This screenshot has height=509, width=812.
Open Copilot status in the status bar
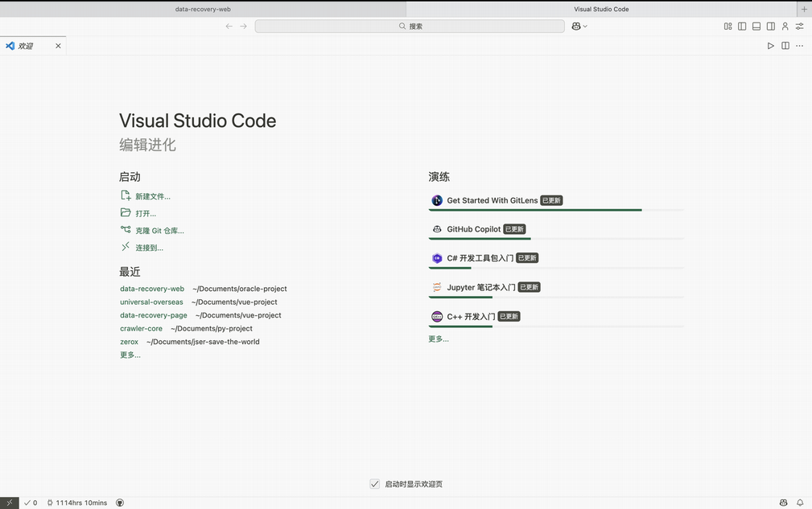point(784,503)
